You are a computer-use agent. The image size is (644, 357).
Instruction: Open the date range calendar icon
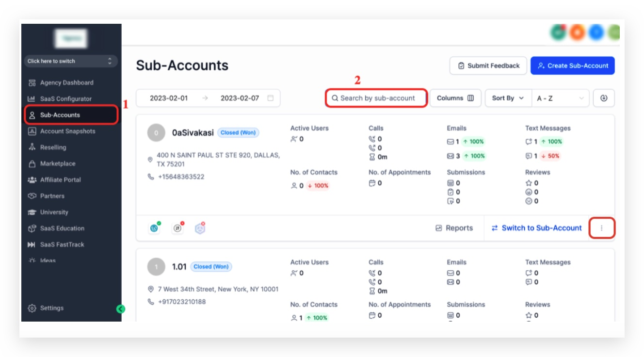tap(271, 98)
